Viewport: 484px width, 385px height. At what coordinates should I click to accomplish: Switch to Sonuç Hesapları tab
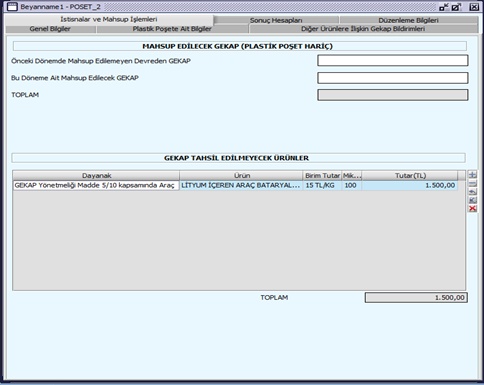pos(276,20)
